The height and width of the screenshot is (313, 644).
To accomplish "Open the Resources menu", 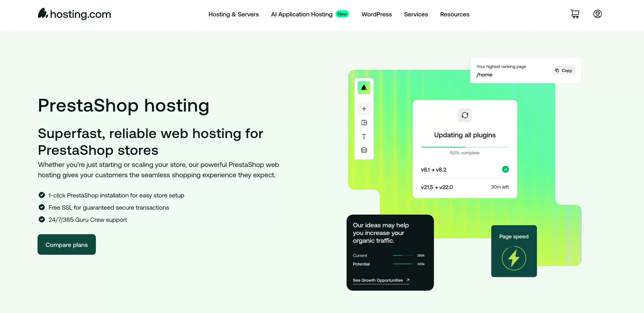I will click(455, 14).
